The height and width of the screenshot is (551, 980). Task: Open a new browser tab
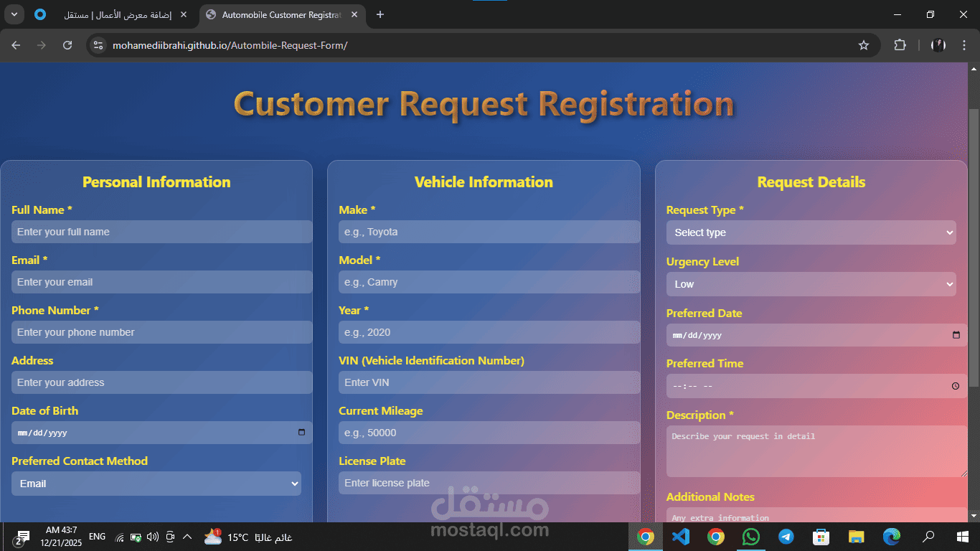(x=380, y=14)
